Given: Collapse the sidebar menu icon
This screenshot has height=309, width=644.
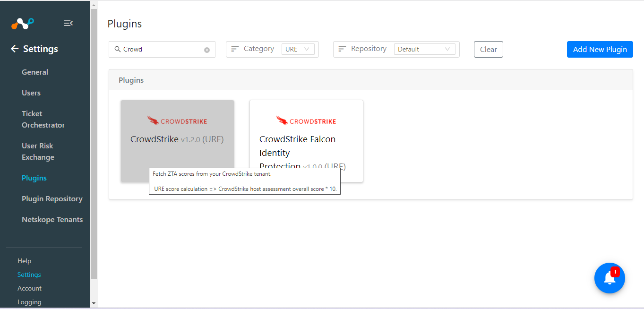Looking at the screenshot, I should pyautogui.click(x=68, y=23).
